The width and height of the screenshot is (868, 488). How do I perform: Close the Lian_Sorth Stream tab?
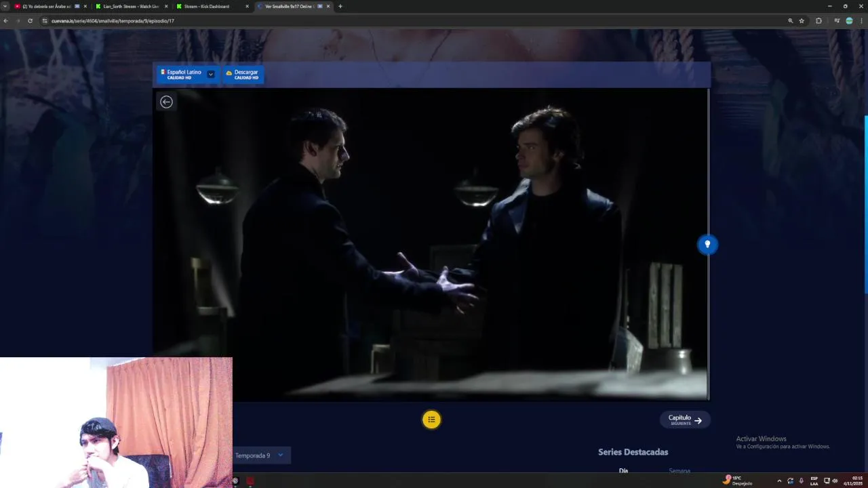coord(165,6)
